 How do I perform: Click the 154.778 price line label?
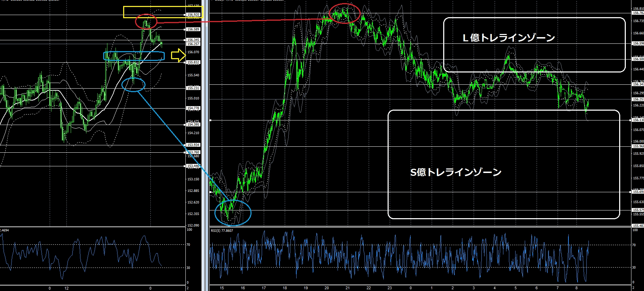[x=193, y=108]
